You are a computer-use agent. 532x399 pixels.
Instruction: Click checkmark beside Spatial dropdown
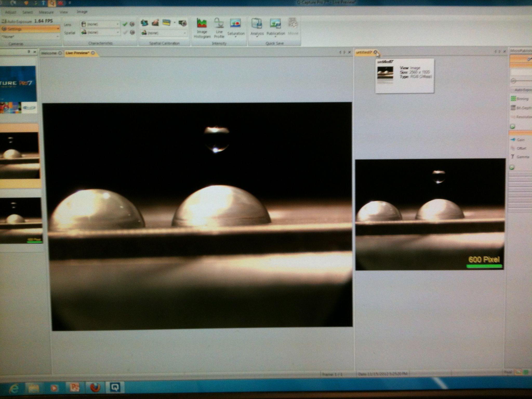coord(125,32)
